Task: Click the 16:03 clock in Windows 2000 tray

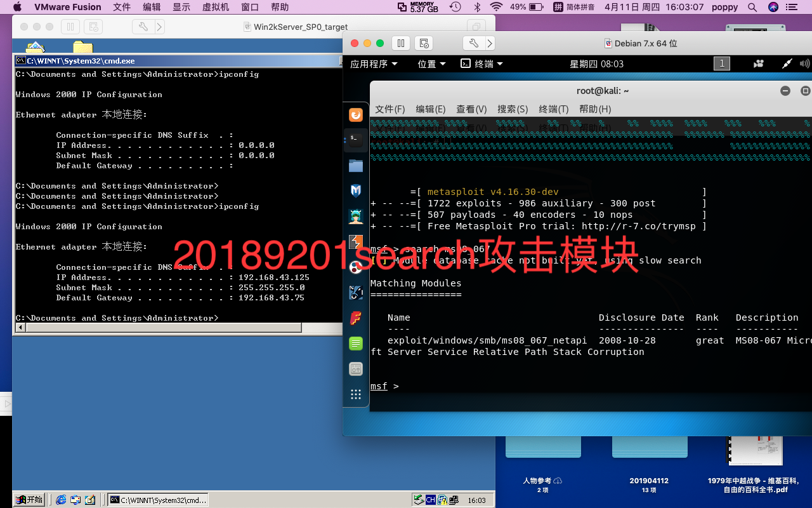Action: tap(476, 500)
